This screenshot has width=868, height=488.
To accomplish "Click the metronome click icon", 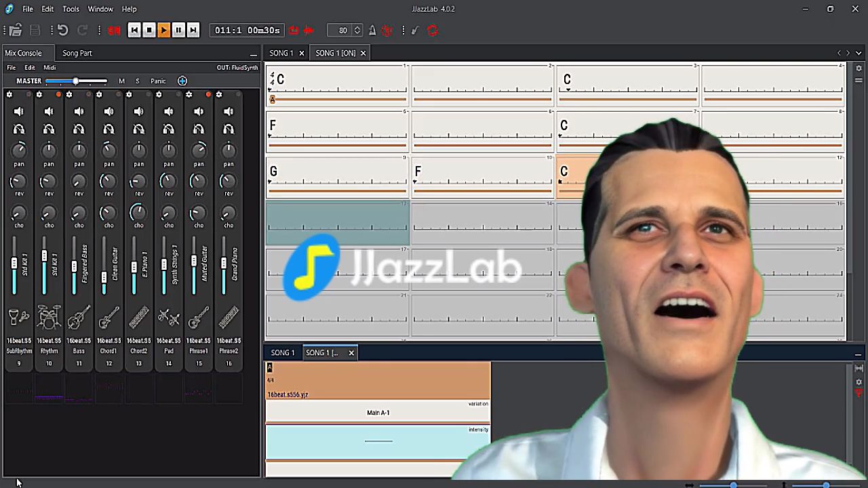I will coord(372,30).
